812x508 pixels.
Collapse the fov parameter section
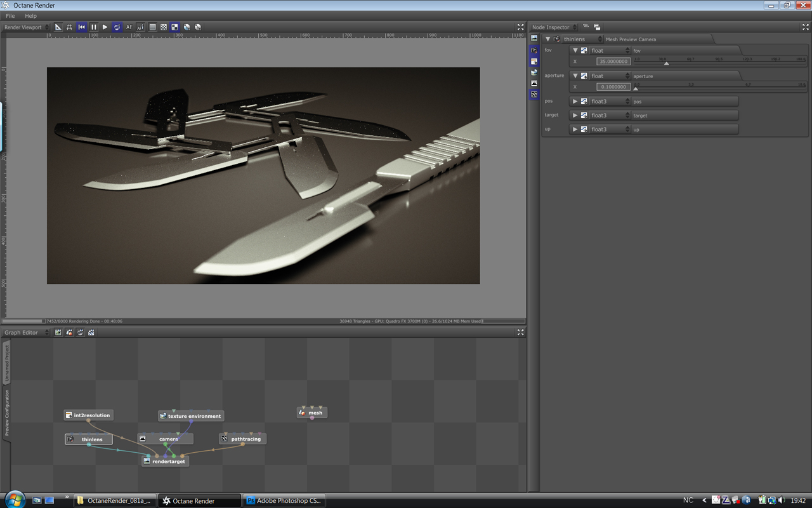575,51
